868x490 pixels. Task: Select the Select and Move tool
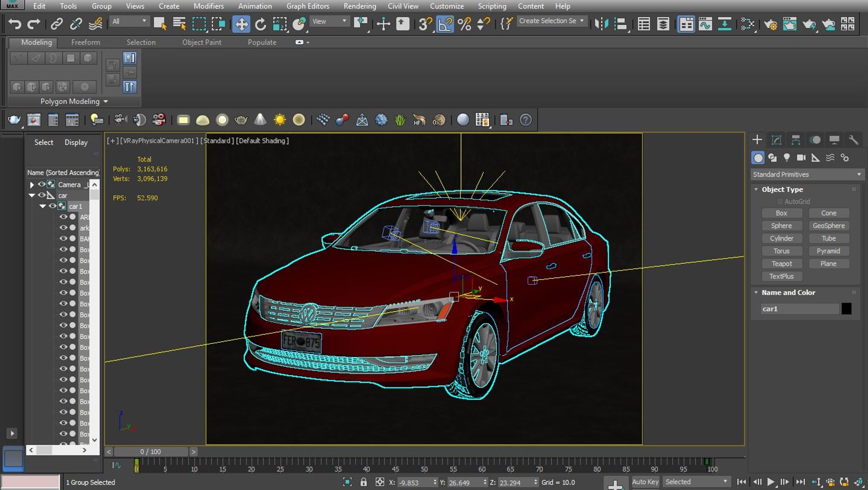point(241,24)
